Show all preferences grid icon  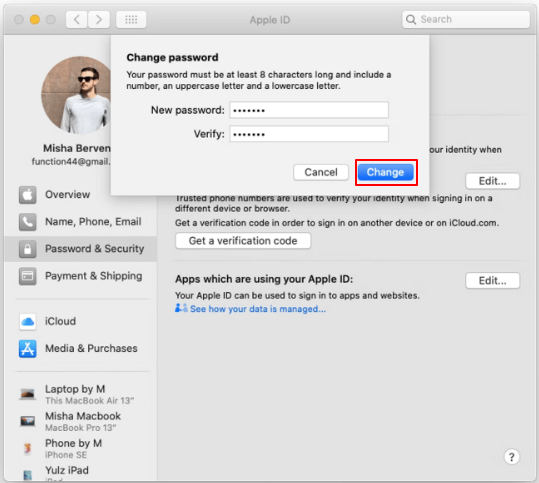tap(131, 20)
